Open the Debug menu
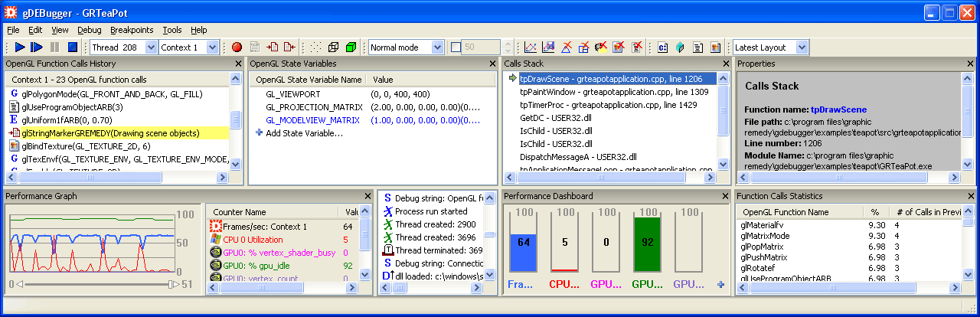980x317 pixels. click(x=89, y=30)
